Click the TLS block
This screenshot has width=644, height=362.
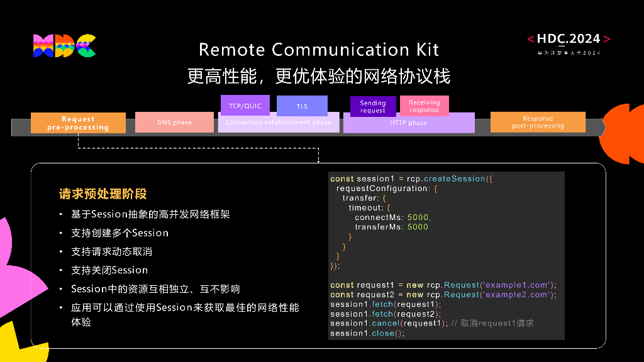pos(302,106)
